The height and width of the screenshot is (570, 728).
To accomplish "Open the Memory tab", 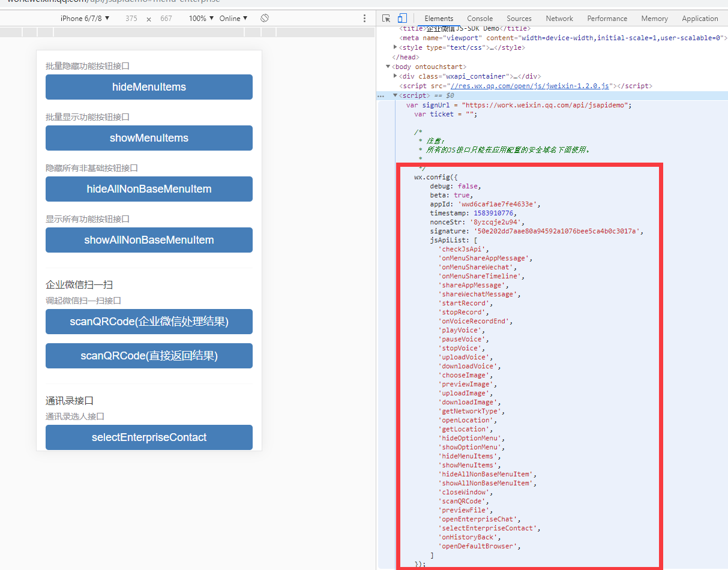I will click(x=654, y=19).
